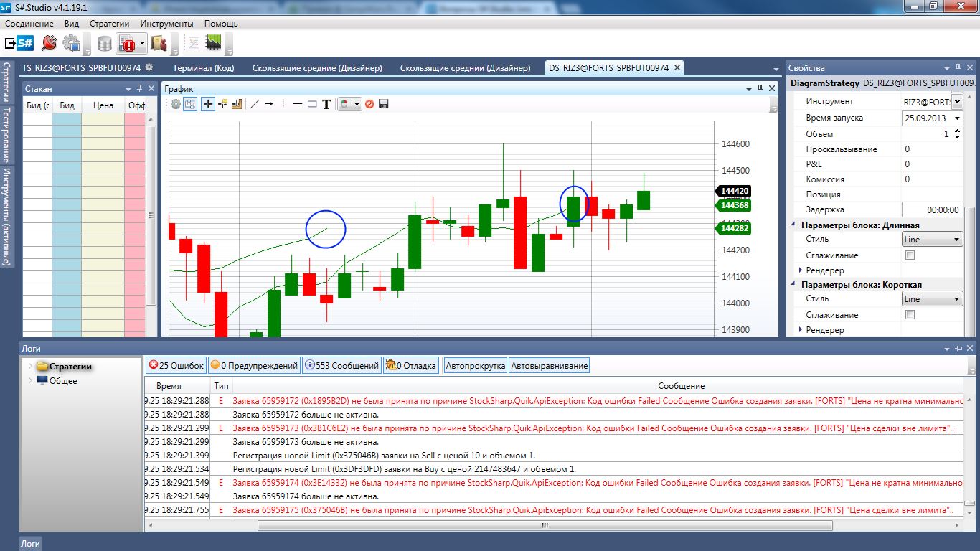Click the chart save floppy disk icon

click(x=384, y=104)
